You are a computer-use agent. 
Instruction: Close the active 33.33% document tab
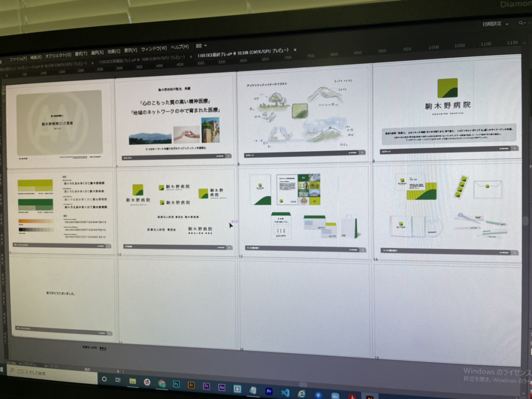pos(295,50)
